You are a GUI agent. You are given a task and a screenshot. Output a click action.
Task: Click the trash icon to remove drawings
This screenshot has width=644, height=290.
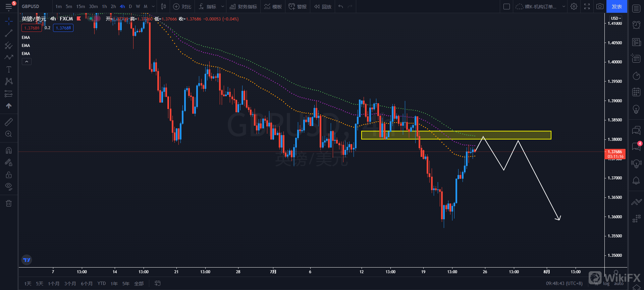9,203
